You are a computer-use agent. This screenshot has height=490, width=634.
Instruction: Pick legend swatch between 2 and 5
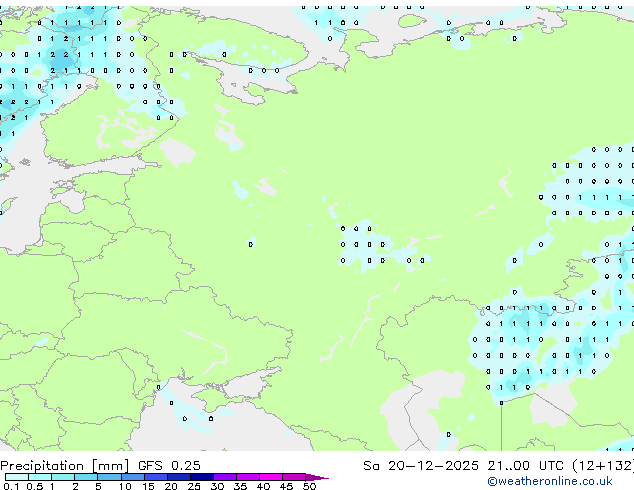86,477
